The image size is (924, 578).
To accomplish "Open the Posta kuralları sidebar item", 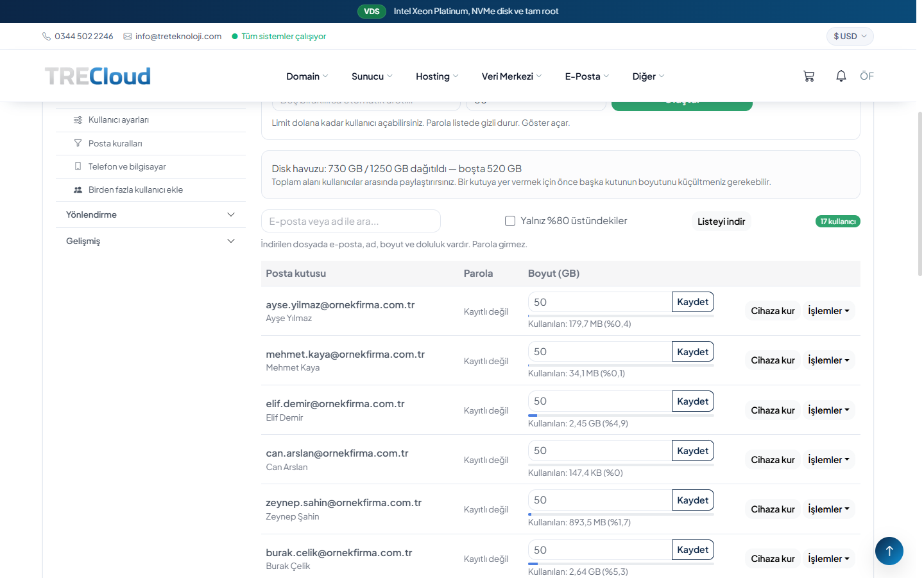I will click(x=151, y=143).
